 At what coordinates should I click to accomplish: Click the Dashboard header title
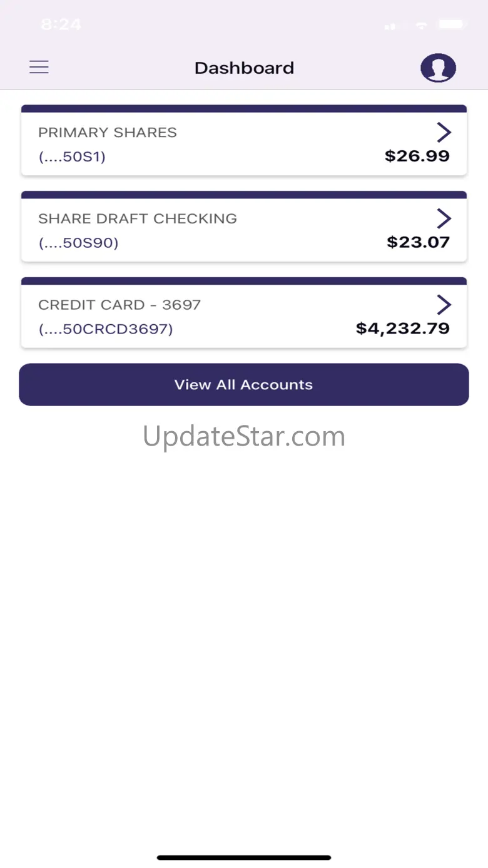point(244,68)
